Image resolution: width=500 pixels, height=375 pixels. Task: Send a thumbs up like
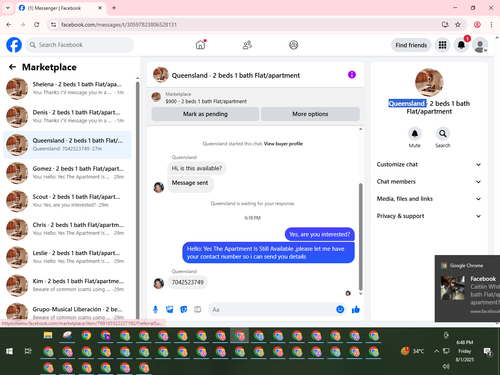pos(356,310)
